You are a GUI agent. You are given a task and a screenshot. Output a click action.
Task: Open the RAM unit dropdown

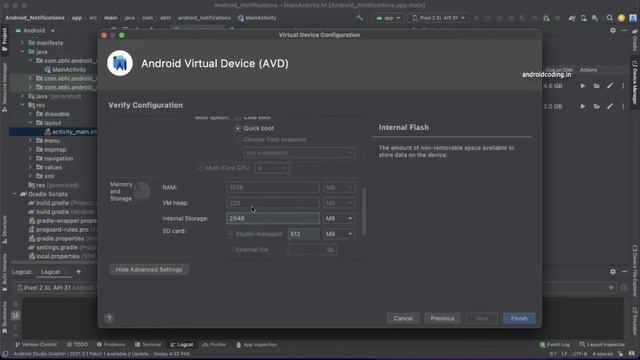[x=339, y=187]
